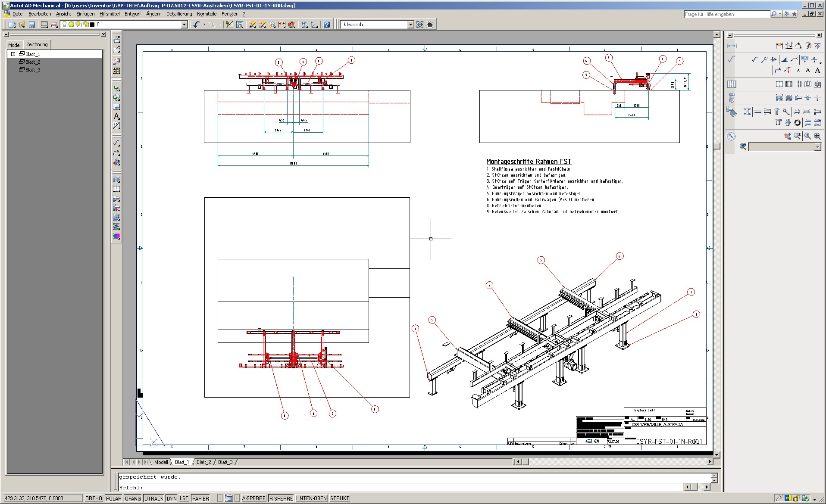This screenshot has height=504, width=826.
Task: Open the Normteile menu
Action: click(207, 14)
